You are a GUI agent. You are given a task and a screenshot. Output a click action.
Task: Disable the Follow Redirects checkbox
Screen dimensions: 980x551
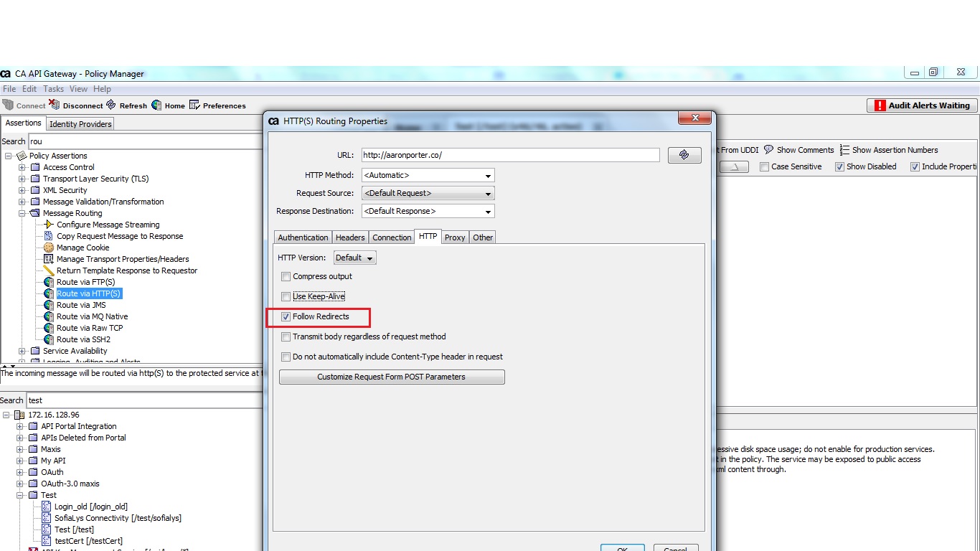286,316
